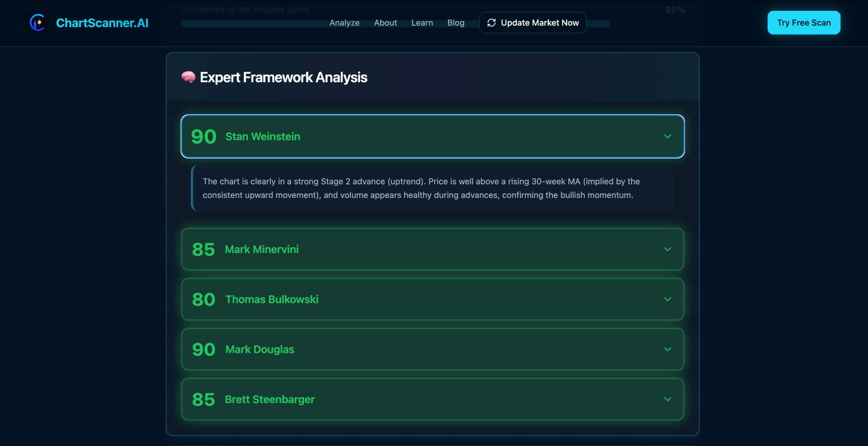Screen dimensions: 868x446
Task: Click the Try Free Scan button
Action: tap(804, 23)
